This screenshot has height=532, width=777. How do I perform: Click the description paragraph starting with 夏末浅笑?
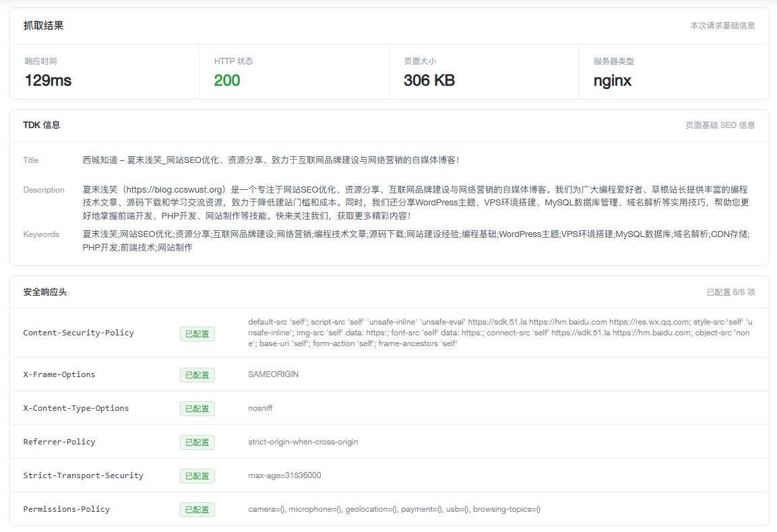416,203
